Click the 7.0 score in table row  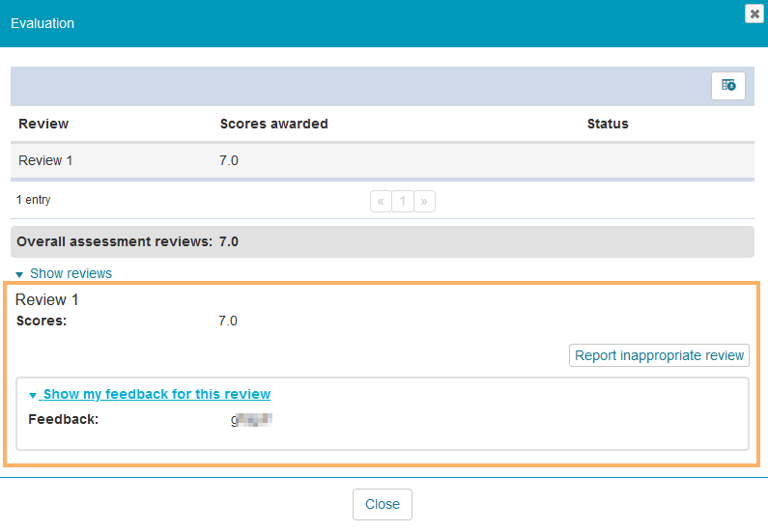pyautogui.click(x=229, y=160)
